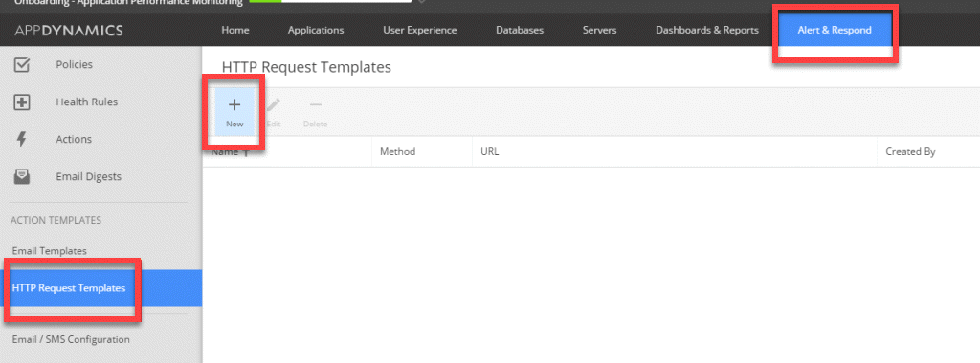The width and height of the screenshot is (980, 363).
Task: Click the HTTP Request Templates page title
Action: point(306,67)
